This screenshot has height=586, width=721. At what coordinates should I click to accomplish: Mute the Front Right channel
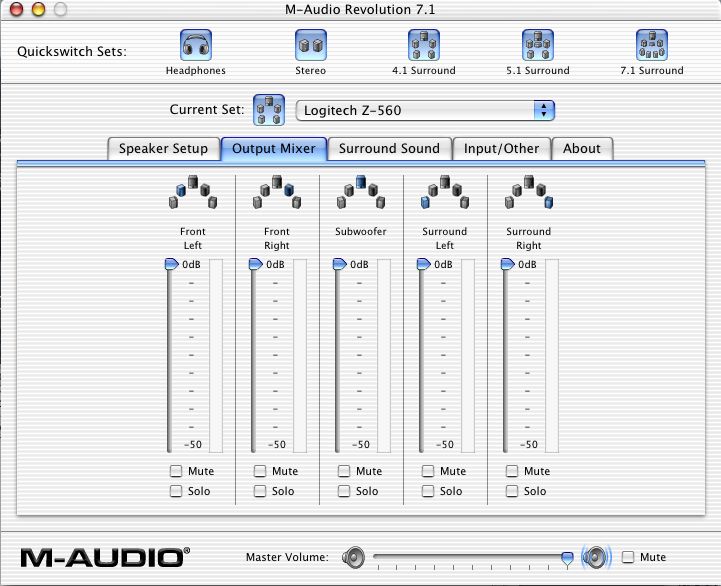pyautogui.click(x=260, y=471)
